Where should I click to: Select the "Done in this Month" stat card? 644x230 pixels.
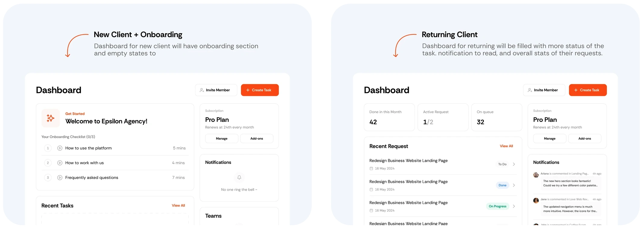389,117
